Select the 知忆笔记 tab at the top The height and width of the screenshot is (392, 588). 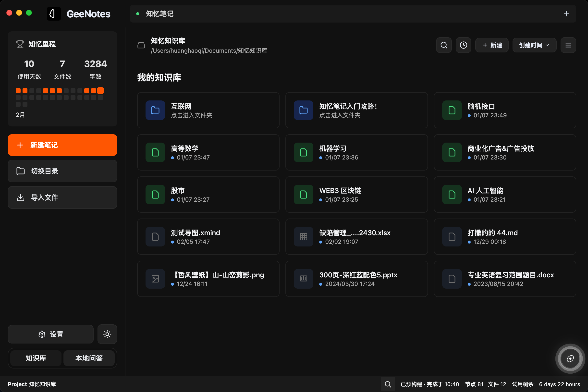tap(159, 14)
